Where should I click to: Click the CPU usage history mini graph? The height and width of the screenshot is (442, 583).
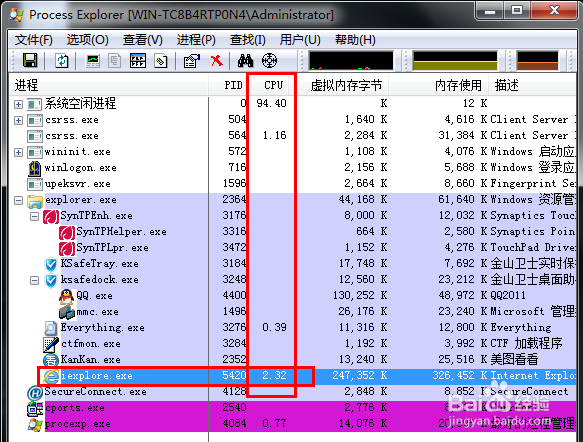coord(351,61)
